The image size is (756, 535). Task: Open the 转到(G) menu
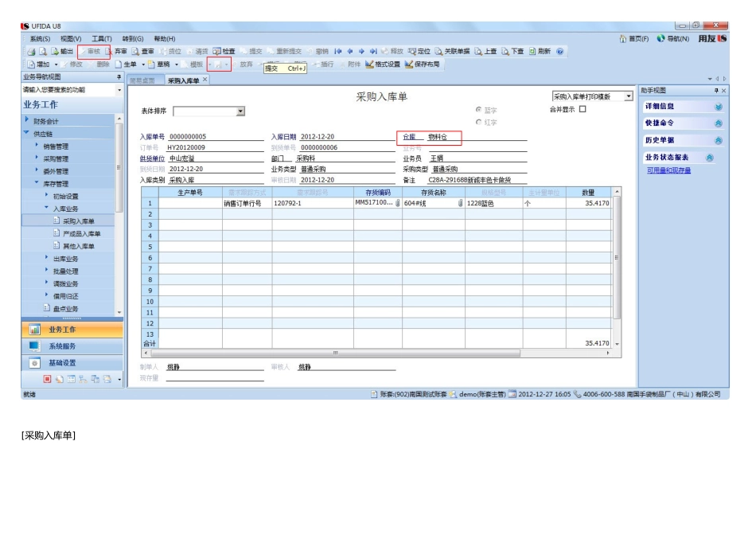tap(133, 38)
